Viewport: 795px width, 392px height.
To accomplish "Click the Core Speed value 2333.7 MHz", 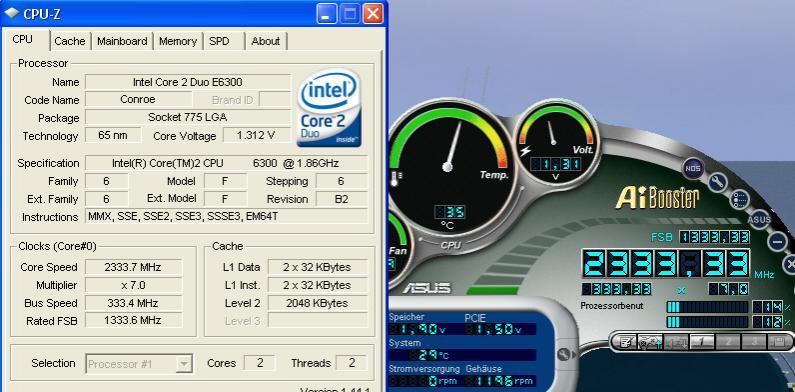I will pos(133,267).
